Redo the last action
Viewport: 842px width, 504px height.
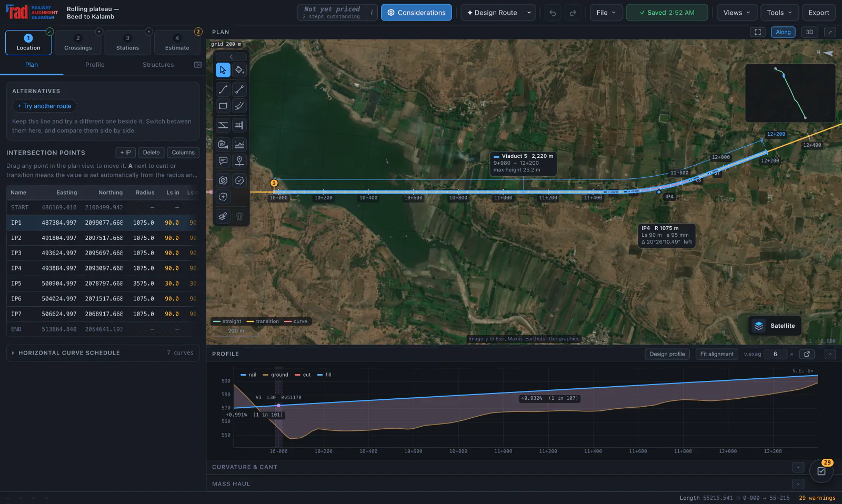click(573, 13)
